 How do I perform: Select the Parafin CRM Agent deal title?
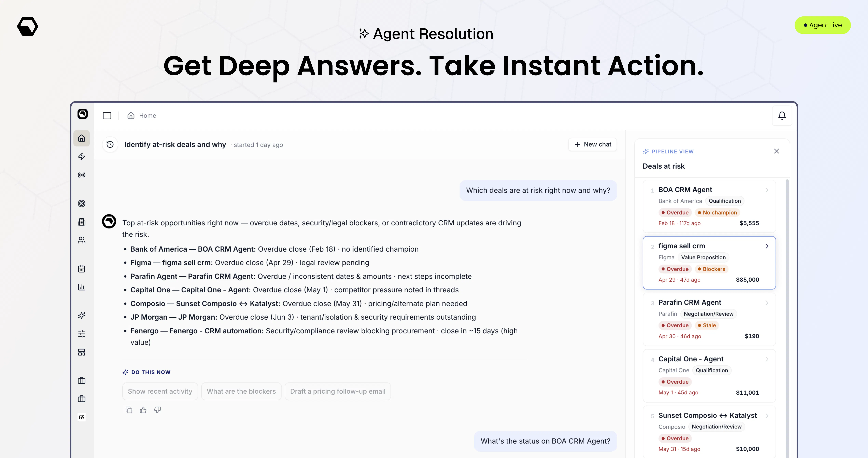click(x=690, y=303)
